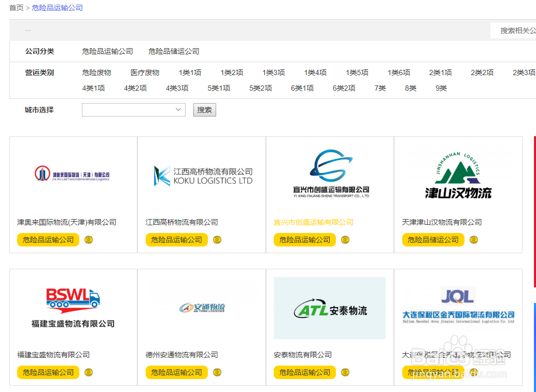Open the ATL 安泰物流 logo image
The image size is (536, 392).
330,308
